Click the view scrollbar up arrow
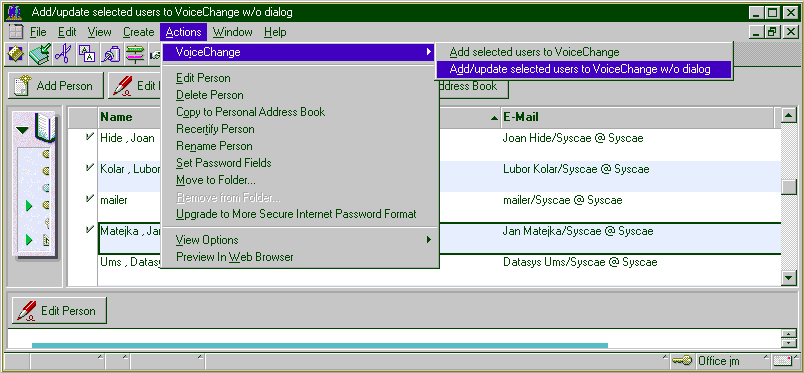 tap(789, 115)
